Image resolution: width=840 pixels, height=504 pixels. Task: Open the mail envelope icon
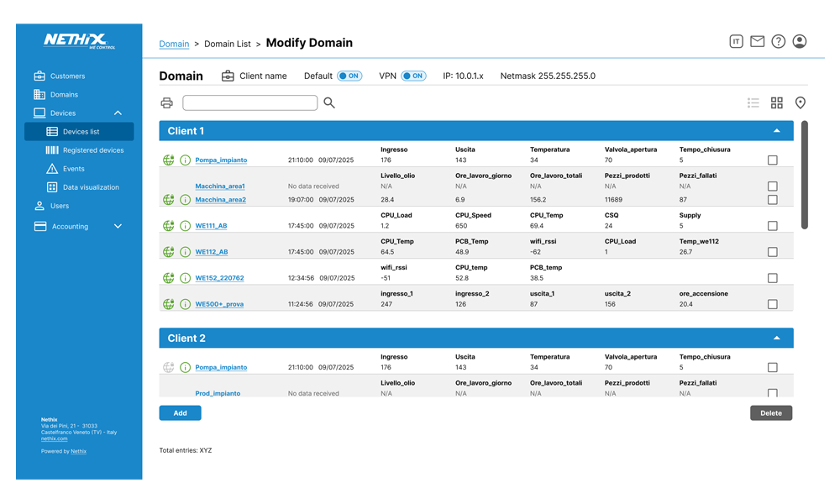(x=758, y=41)
